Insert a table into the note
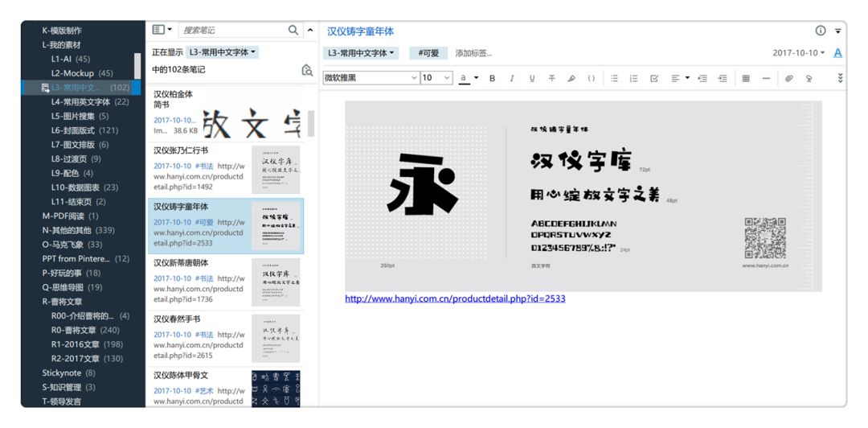 [746, 78]
